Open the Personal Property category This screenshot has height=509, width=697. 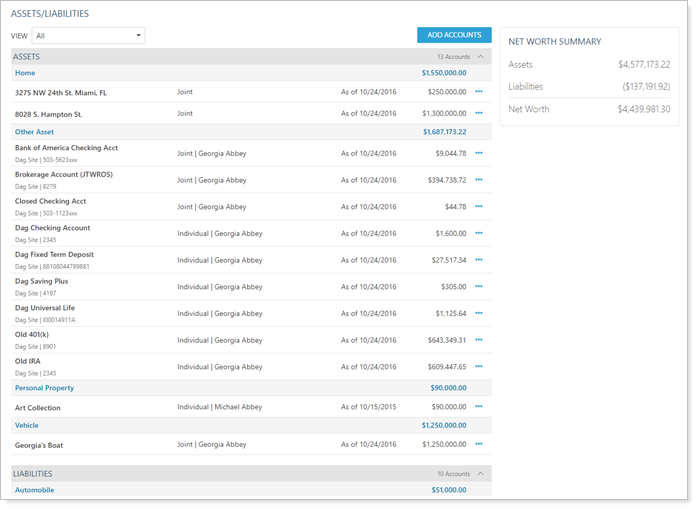click(44, 388)
